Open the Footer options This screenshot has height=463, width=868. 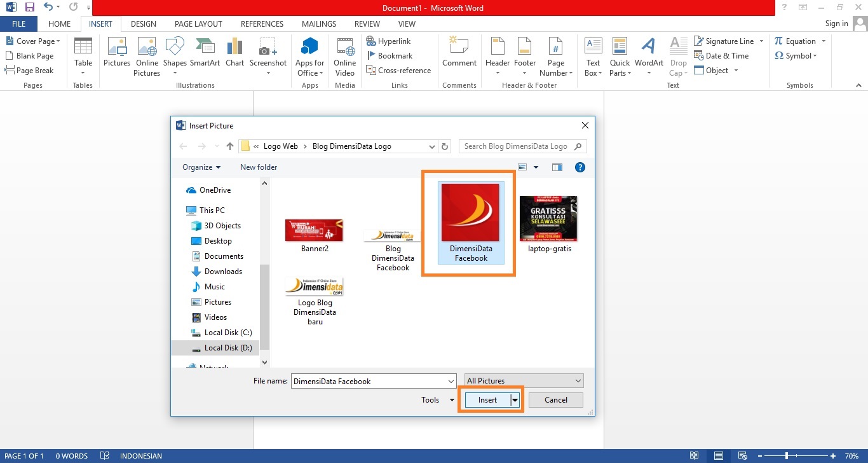click(525, 56)
